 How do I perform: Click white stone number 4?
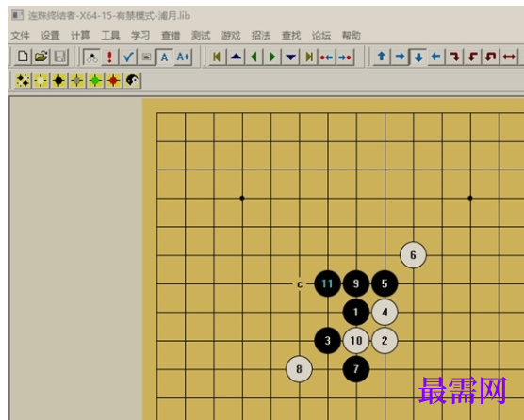(x=385, y=312)
